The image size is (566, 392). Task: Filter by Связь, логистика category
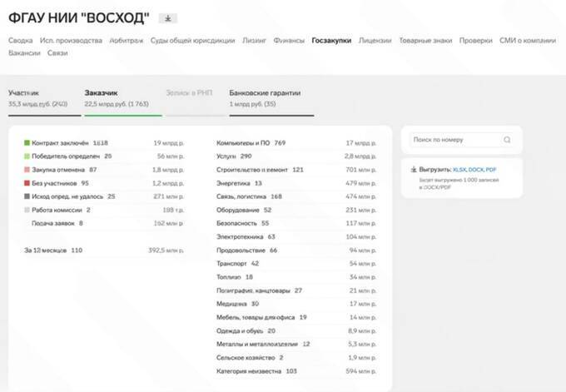[x=296, y=196]
